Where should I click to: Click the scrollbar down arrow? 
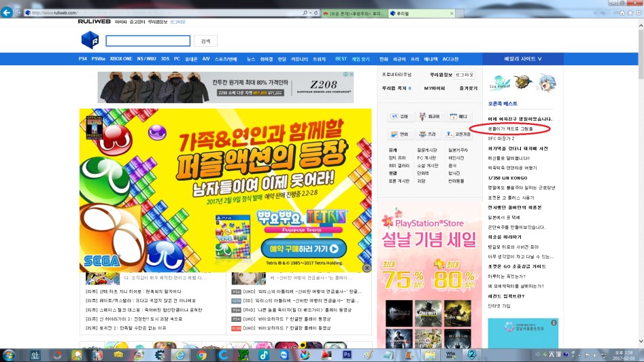(x=641, y=342)
